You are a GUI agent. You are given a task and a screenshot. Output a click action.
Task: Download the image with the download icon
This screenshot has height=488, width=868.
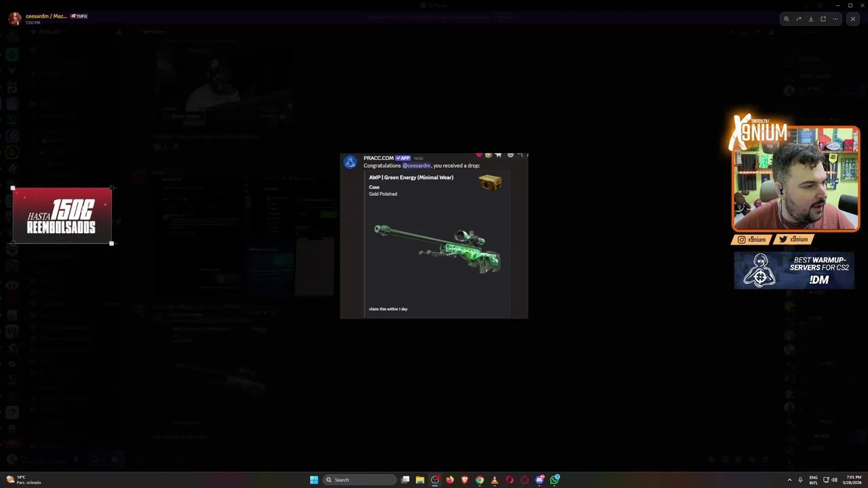[x=810, y=19]
